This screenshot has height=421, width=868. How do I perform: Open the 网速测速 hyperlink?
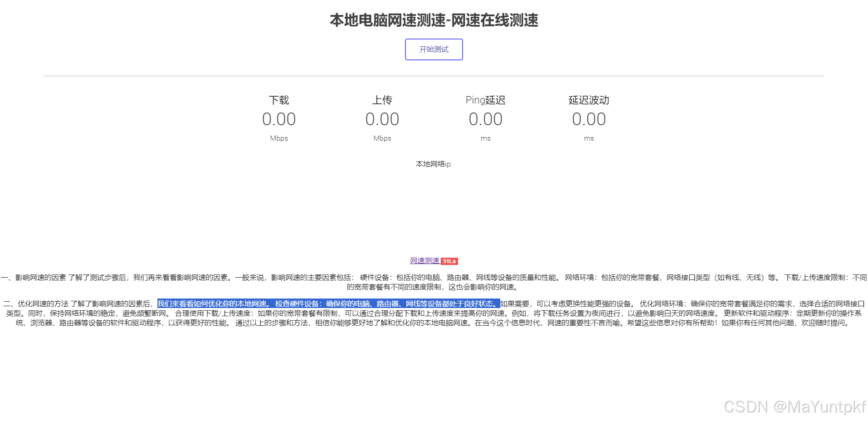tap(424, 260)
